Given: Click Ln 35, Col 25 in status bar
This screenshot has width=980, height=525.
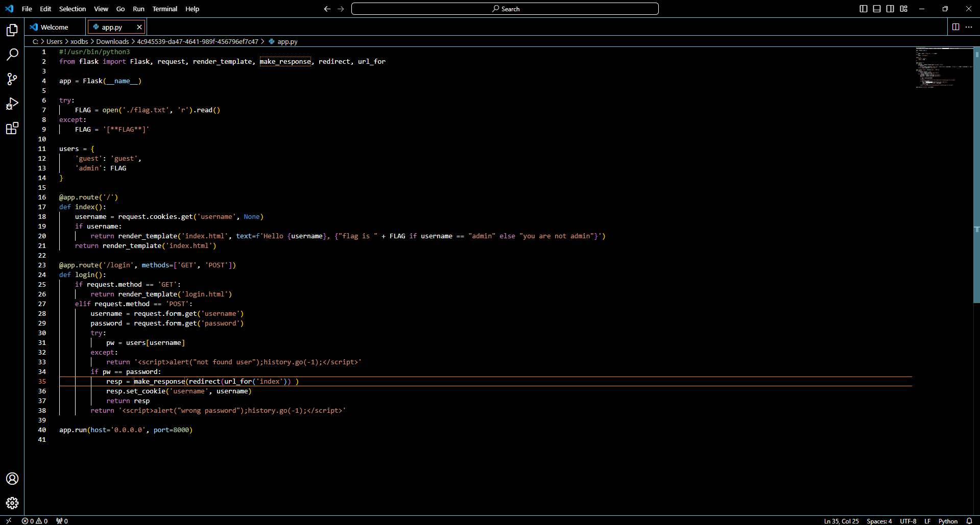Looking at the screenshot, I should [841, 521].
